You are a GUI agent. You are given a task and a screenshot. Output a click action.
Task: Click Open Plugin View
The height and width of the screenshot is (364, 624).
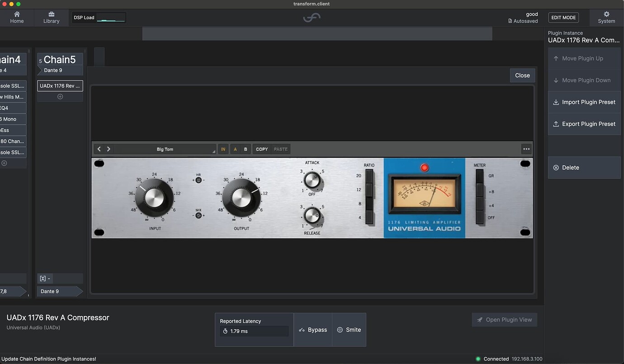click(505, 320)
